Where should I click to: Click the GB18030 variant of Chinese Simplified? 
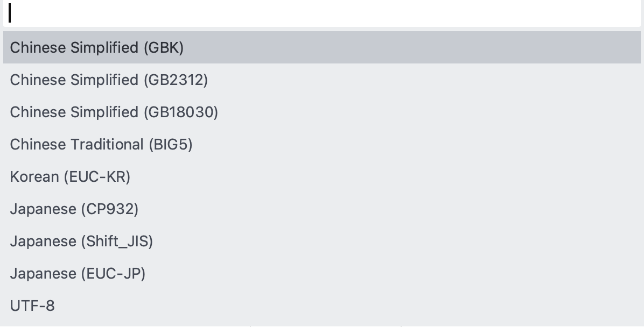114,112
